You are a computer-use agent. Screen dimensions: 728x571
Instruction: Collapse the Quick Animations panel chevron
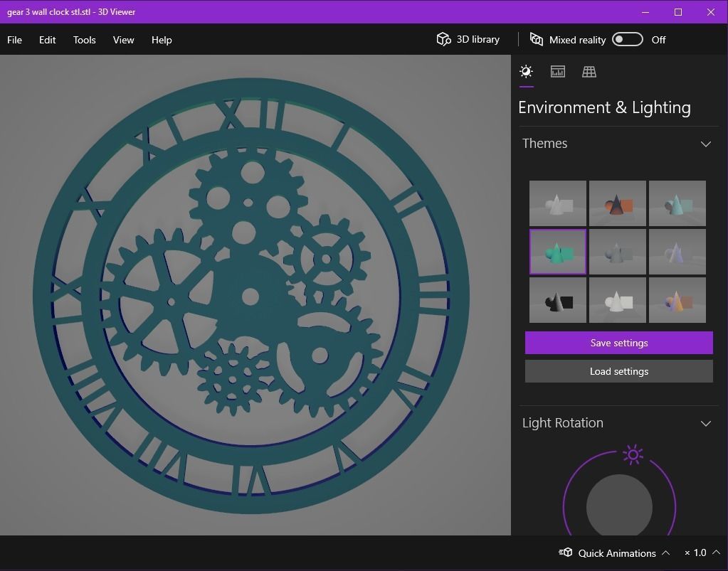(665, 553)
